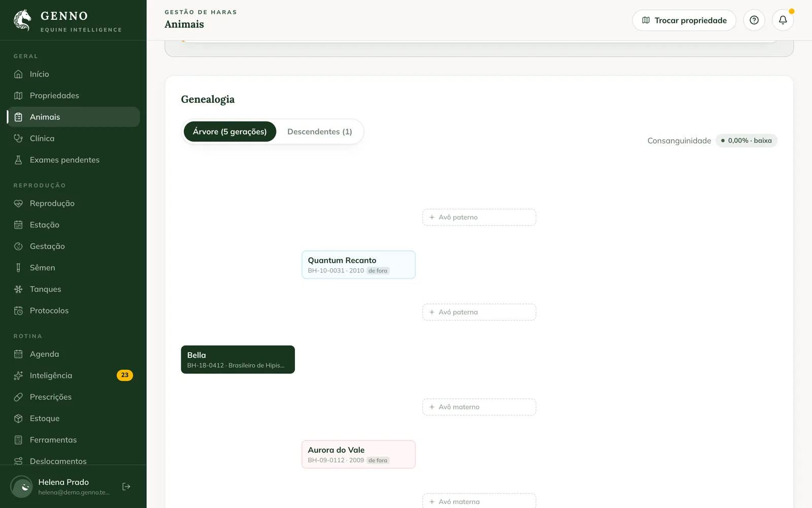
Task: Click the Consanguinidade label
Action: click(x=680, y=141)
